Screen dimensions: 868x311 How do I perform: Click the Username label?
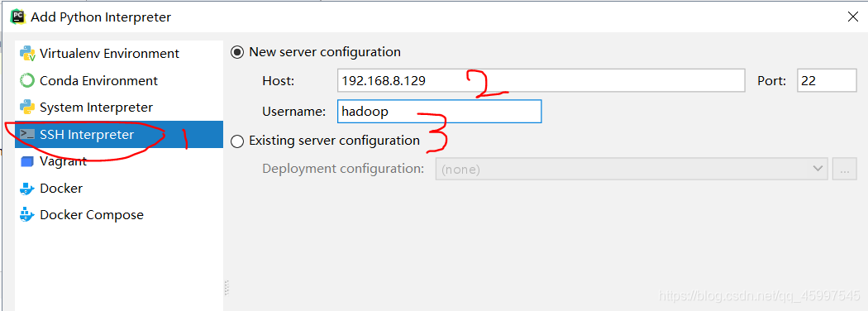294,112
